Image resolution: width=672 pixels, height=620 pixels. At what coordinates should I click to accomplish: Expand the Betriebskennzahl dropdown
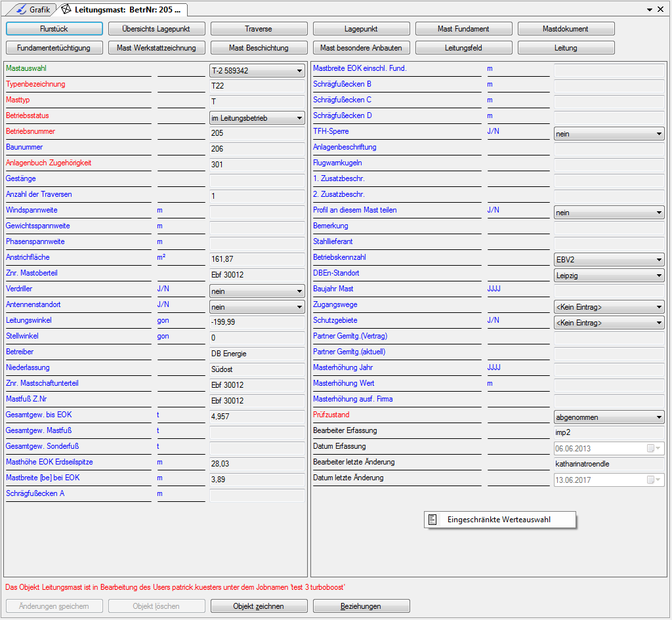pyautogui.click(x=659, y=260)
